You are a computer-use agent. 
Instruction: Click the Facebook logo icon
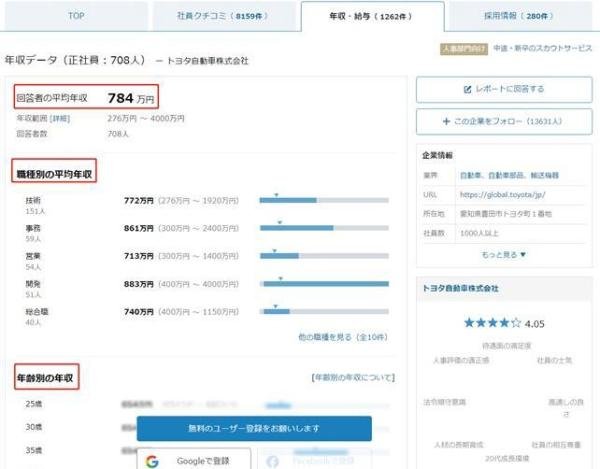click(x=272, y=462)
